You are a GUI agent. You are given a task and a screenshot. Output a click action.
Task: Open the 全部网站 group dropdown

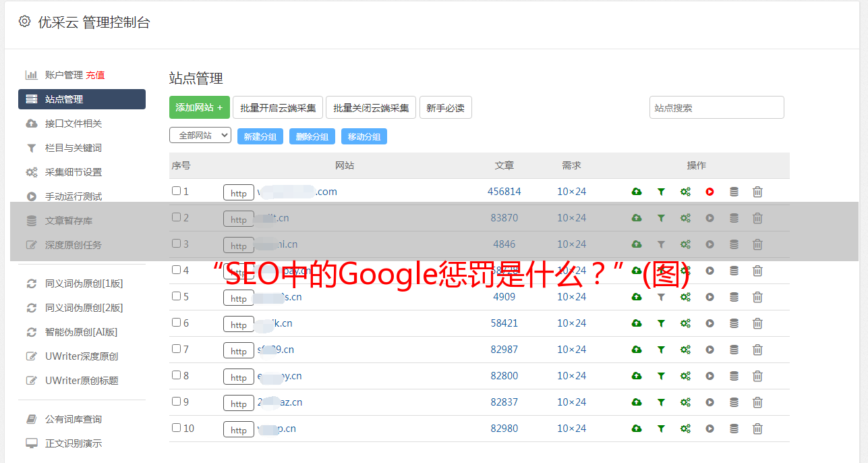(x=200, y=135)
